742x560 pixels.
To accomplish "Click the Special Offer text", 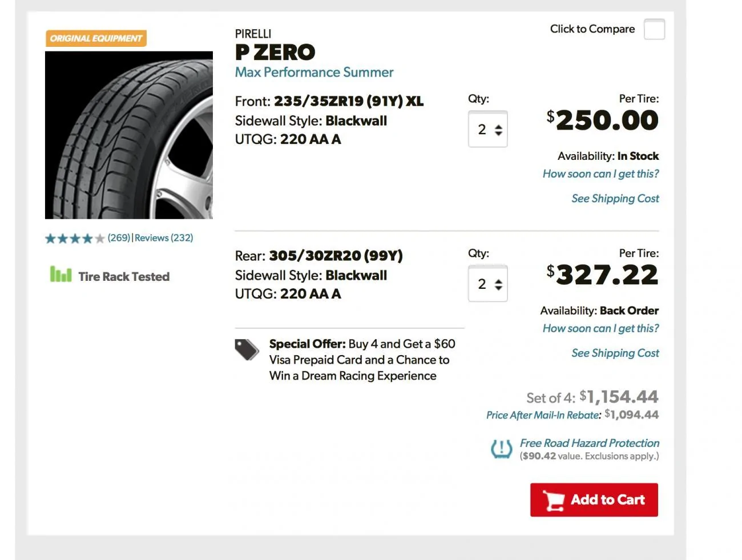I will click(x=362, y=360).
